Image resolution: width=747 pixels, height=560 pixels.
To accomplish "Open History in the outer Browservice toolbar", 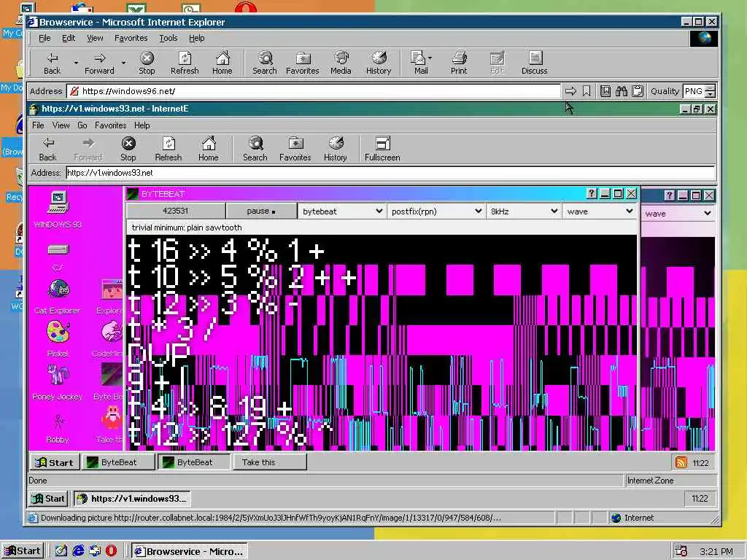I will [379, 63].
